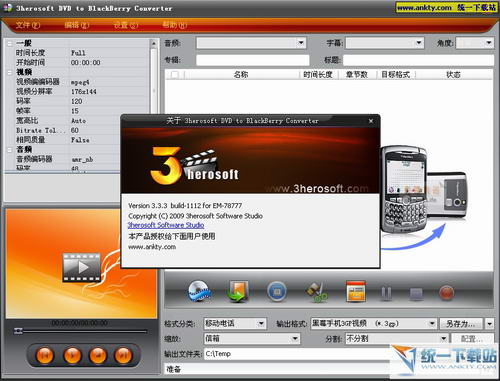Open the 设置(S) menu
Viewport: 500px width, 381px height.
click(x=126, y=25)
